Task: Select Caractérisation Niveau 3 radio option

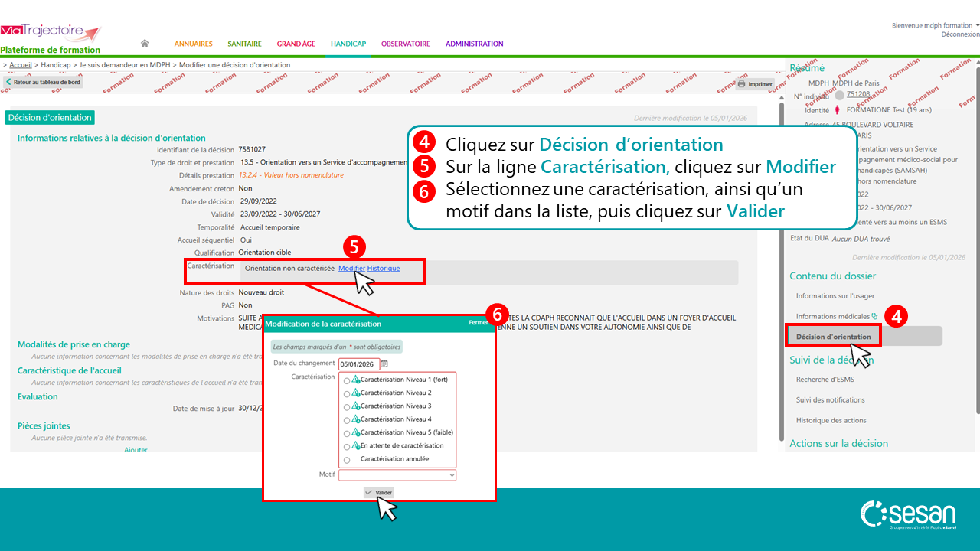Action: 347,407
